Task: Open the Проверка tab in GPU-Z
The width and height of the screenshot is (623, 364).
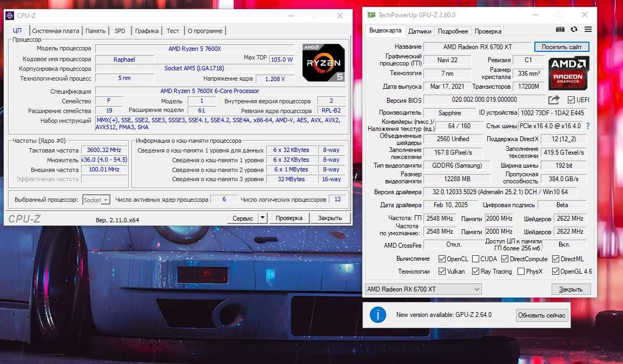Action: pyautogui.click(x=488, y=31)
